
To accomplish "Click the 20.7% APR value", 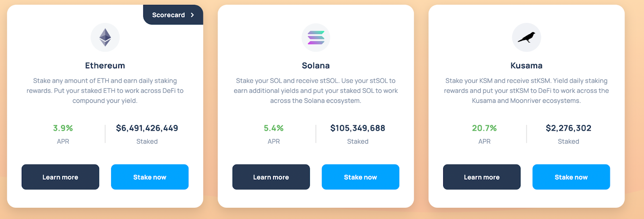I will click(x=484, y=128).
